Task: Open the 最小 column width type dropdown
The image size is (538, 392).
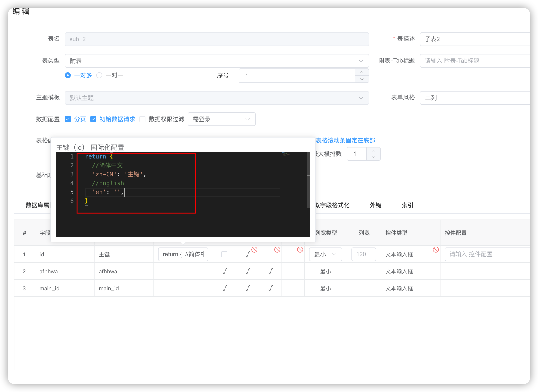Action: coord(325,254)
